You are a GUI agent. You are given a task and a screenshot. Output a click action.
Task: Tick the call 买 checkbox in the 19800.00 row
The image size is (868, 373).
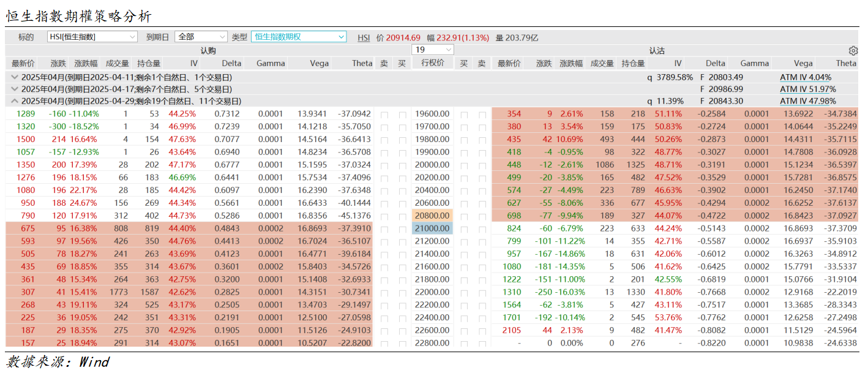402,140
